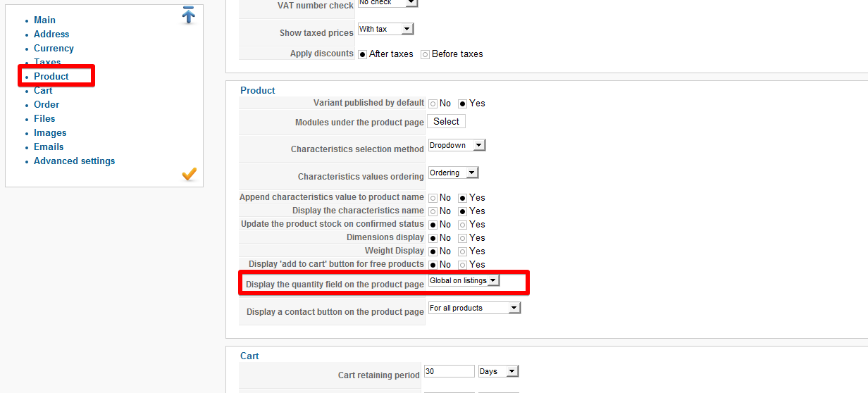Click the Cart retaining period input field
This screenshot has width=868, height=393.
[x=449, y=371]
